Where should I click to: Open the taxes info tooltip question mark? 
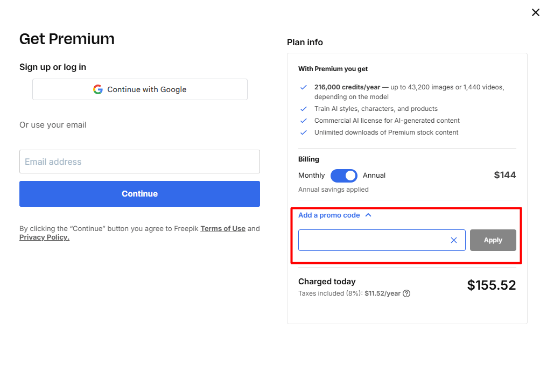pos(406,293)
